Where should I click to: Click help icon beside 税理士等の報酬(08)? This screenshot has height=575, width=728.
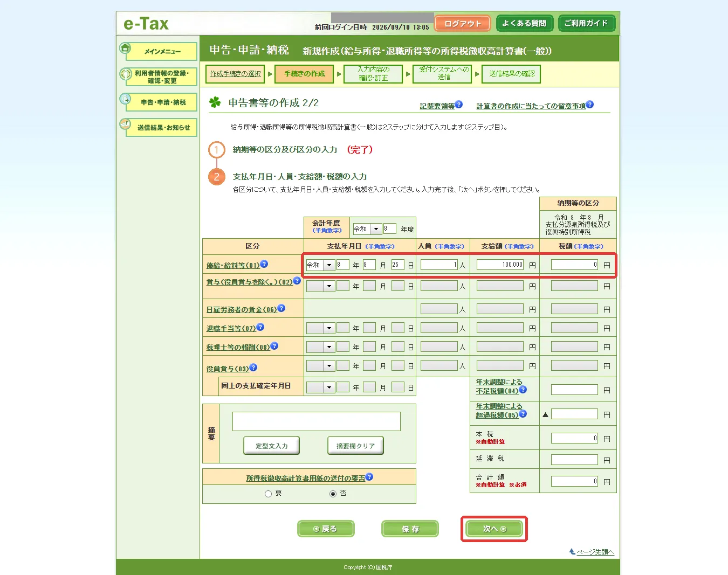274,346
